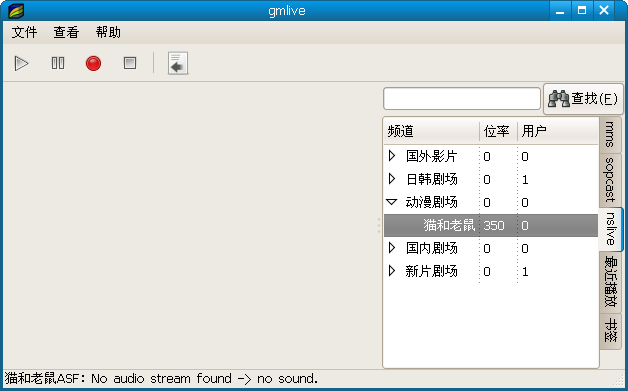Click the gmlive application icon in title bar
This screenshot has width=628, height=391.
click(16, 11)
